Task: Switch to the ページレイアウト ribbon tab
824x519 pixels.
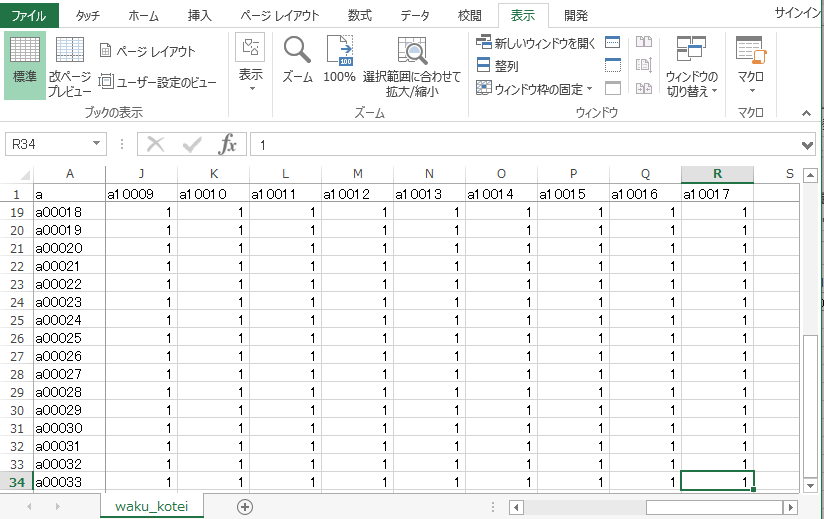Action: pos(280,15)
